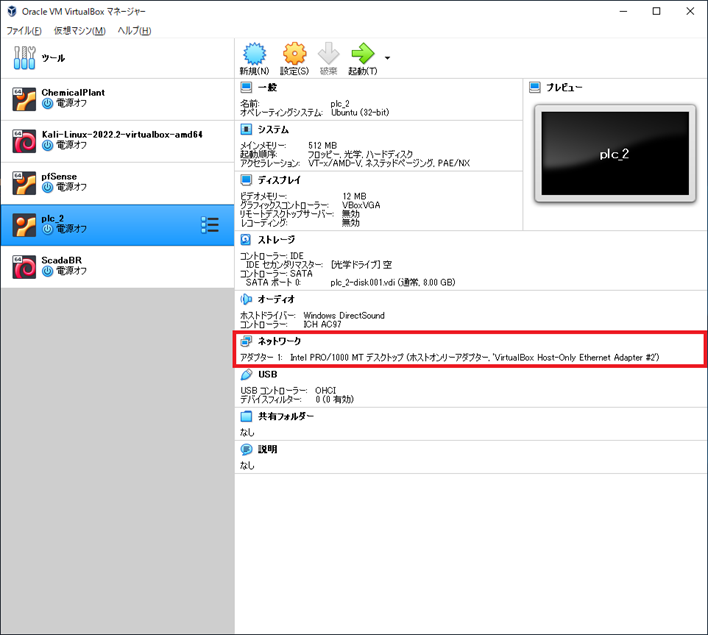This screenshot has height=635, width=708.
Task: Open plc_2 machine tools list menu icon
Action: point(210,225)
